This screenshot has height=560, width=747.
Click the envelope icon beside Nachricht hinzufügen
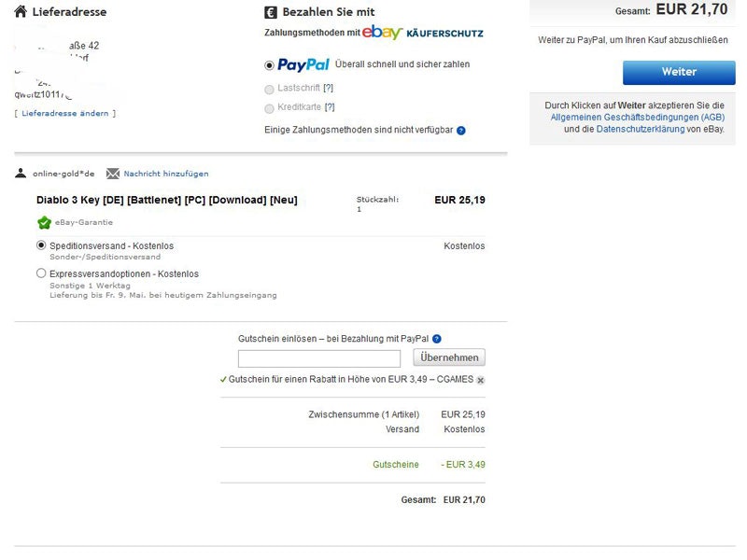pos(113,173)
